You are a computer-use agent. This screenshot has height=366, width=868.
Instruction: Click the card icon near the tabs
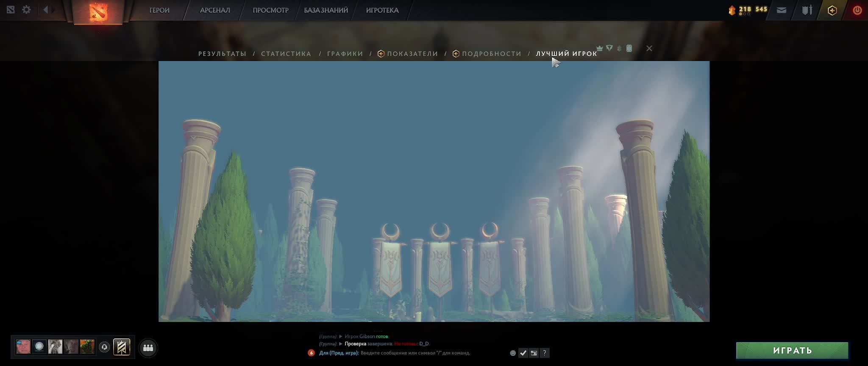(629, 48)
